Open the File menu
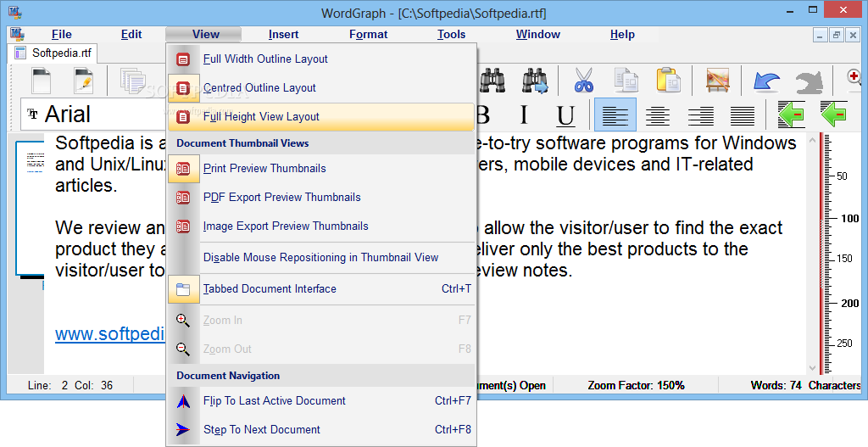868x447 pixels. [x=61, y=34]
